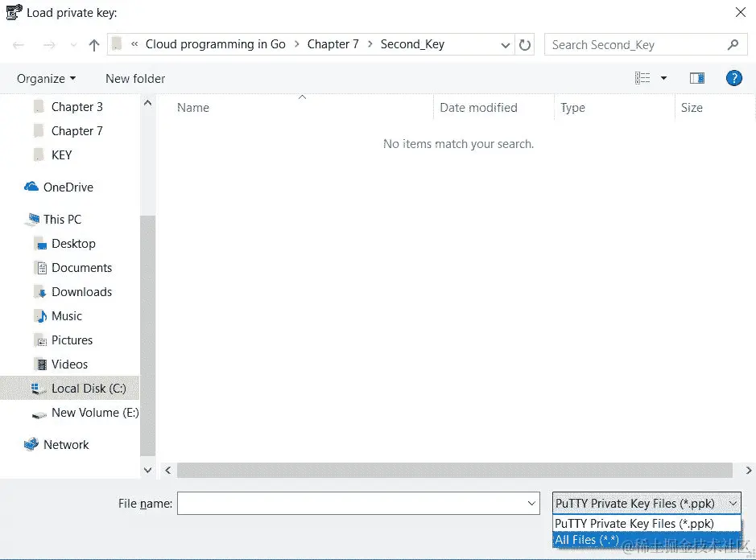
Task: Close the Load private key dialog
Action: coord(741,13)
